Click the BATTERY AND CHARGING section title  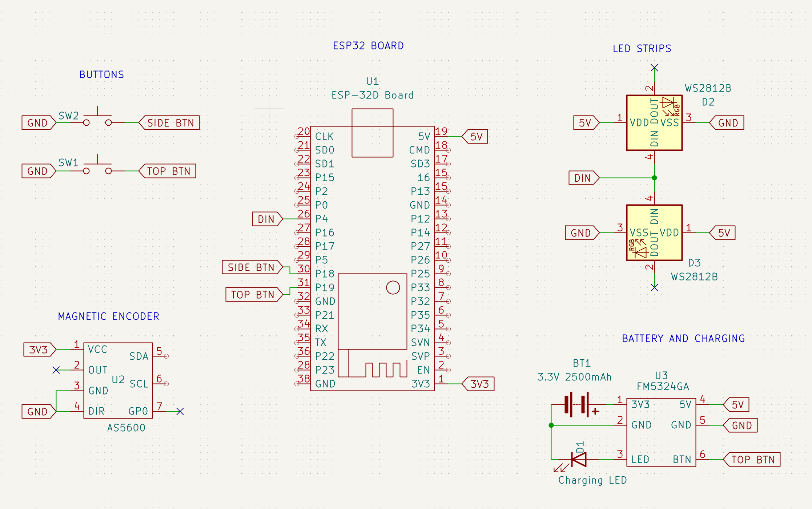tap(684, 338)
